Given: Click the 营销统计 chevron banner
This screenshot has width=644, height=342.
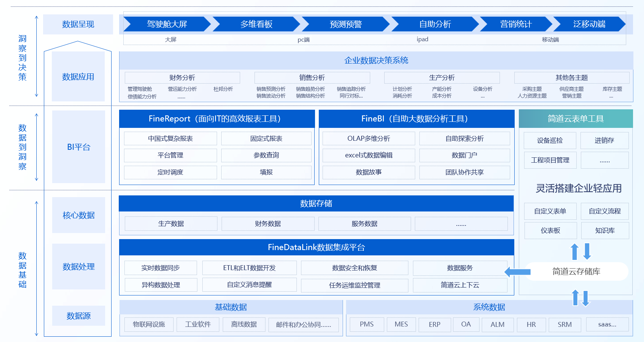Looking at the screenshot, I should tap(516, 24).
